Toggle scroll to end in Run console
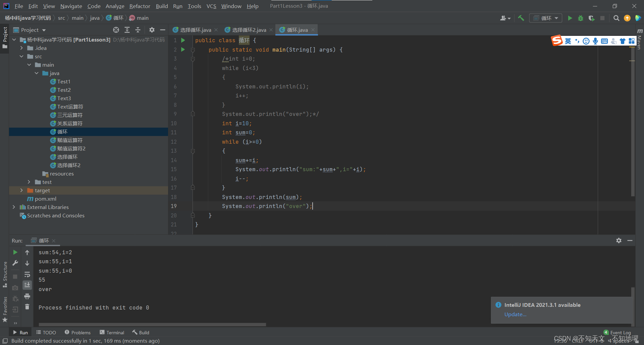 27,285
